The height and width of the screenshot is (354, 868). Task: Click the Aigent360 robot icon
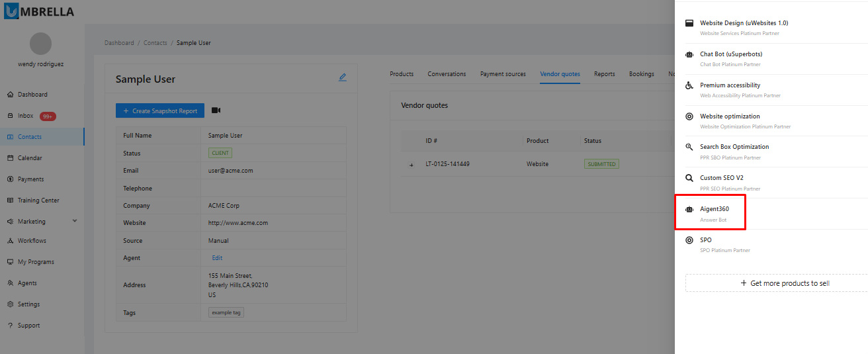point(689,209)
